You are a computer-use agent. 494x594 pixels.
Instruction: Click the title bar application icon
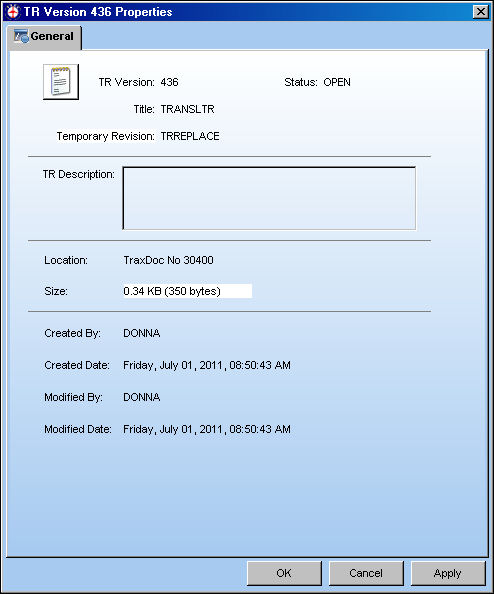pyautogui.click(x=13, y=12)
